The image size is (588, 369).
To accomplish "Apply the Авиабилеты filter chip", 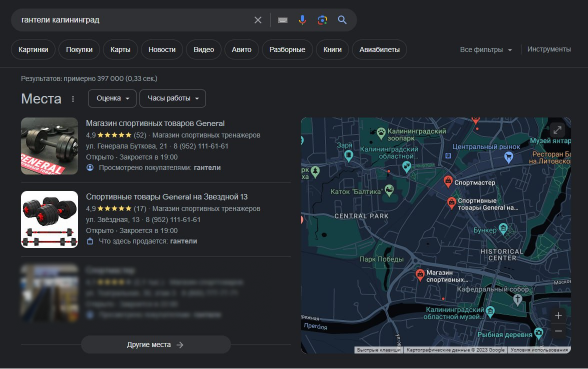I will (380, 50).
